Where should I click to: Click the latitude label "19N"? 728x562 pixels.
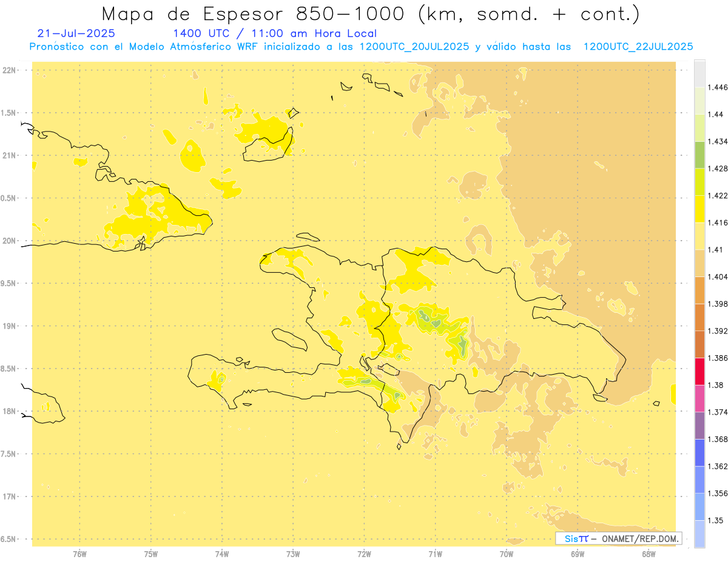click(10, 326)
